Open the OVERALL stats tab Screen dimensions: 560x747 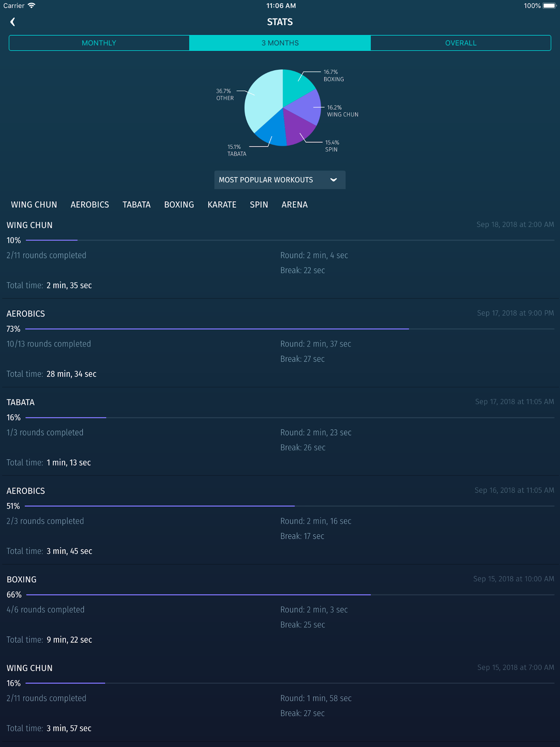(460, 43)
